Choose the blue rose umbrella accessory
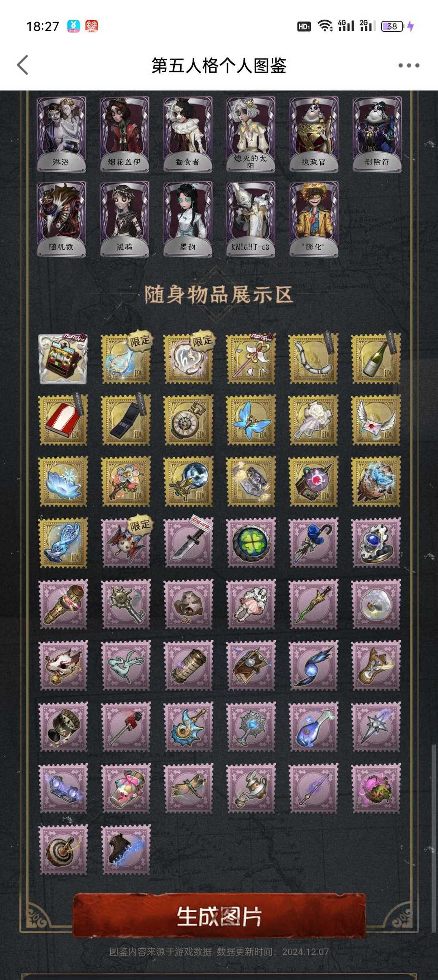This screenshot has height=980, width=438. click(313, 542)
